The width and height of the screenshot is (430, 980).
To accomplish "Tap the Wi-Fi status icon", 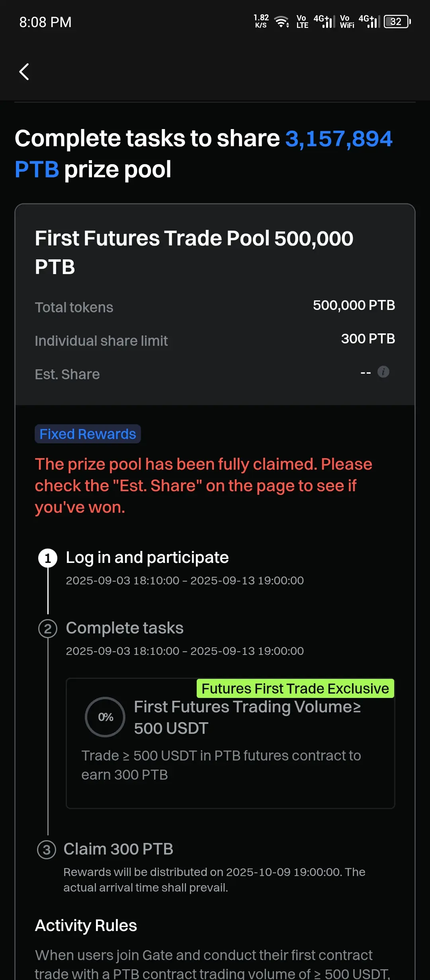I will (282, 22).
